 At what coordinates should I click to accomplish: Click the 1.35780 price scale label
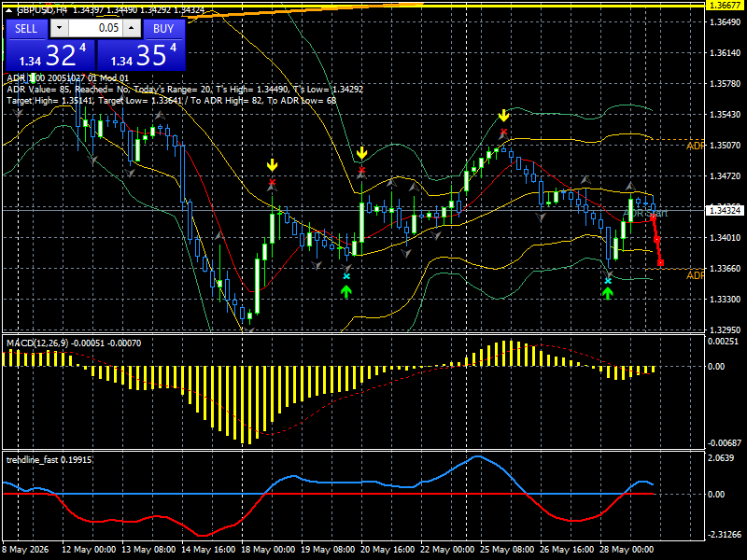point(726,84)
